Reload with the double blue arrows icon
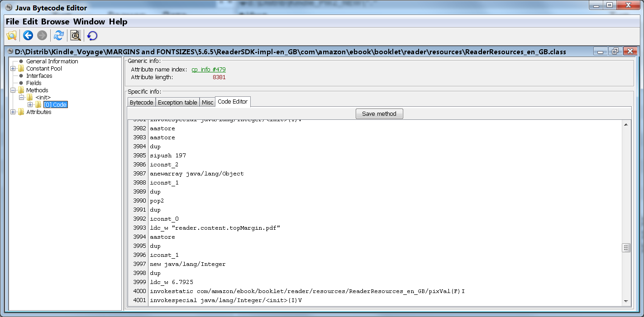Viewport: 644px width, 317px height. pyautogui.click(x=59, y=35)
